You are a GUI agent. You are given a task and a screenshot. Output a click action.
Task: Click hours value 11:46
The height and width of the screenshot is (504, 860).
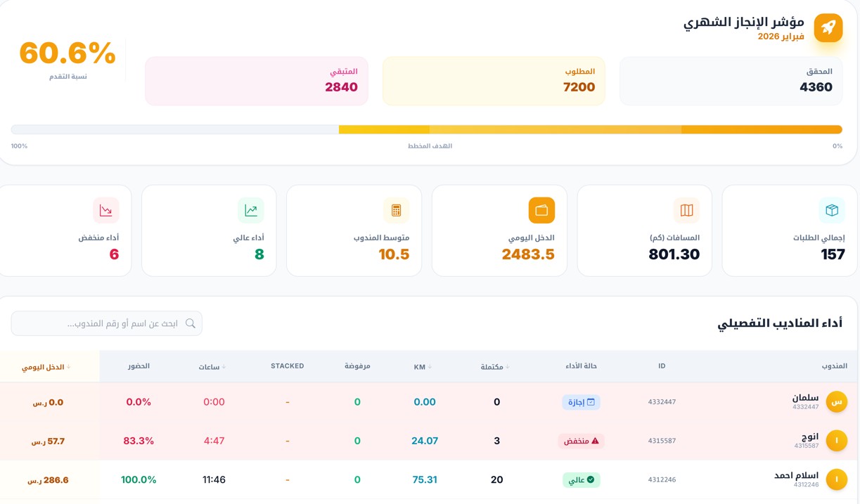(214, 480)
